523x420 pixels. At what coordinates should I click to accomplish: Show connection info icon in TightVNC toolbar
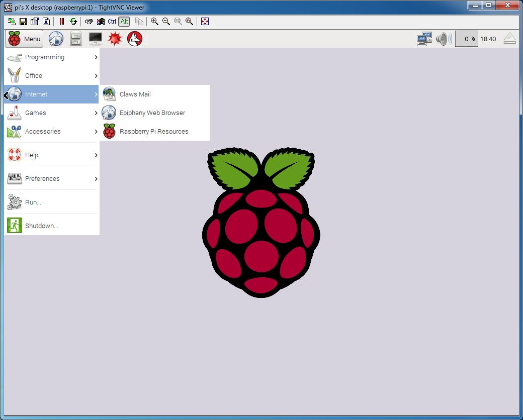click(x=46, y=22)
